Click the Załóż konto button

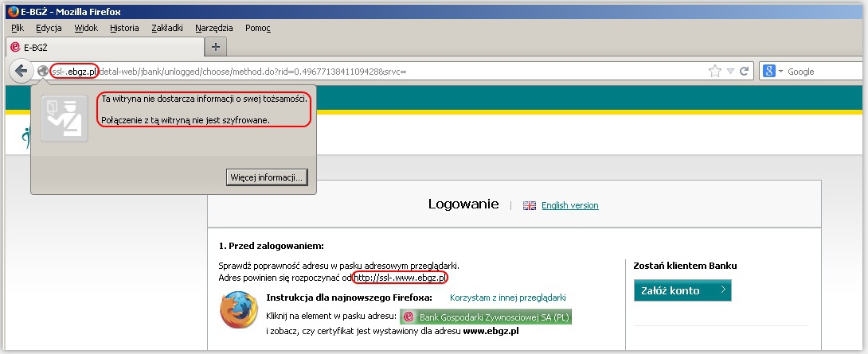682,290
